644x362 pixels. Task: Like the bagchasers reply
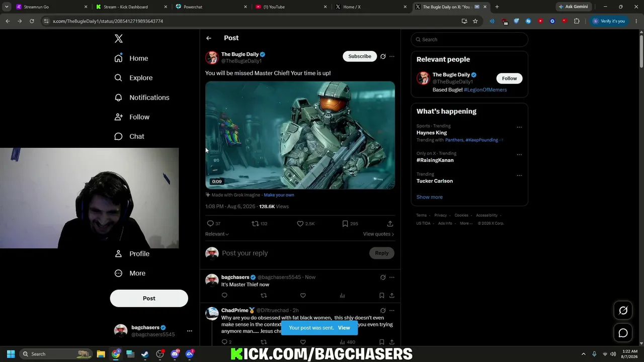click(303, 296)
